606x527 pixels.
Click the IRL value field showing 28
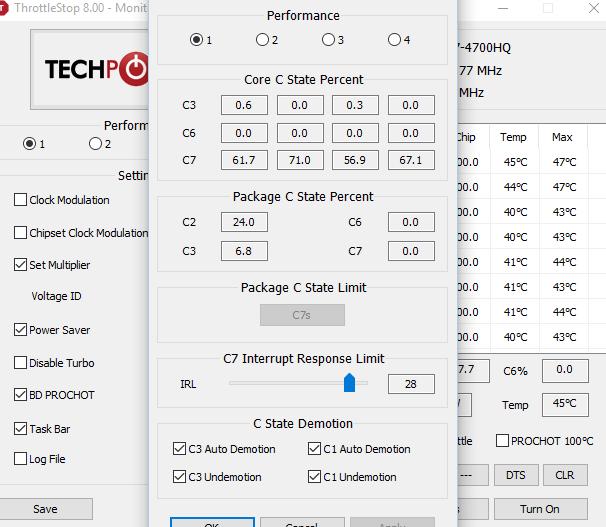411,384
